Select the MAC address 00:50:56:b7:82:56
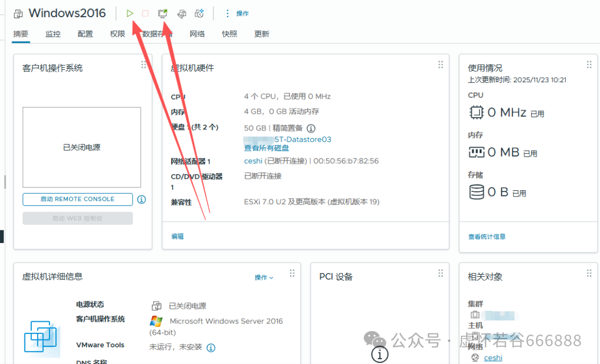This screenshot has height=364, width=600. (x=346, y=161)
